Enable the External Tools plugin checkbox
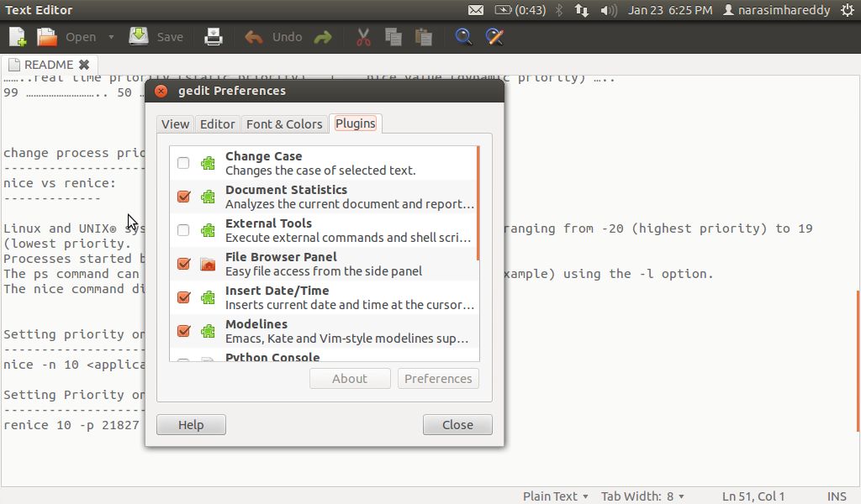The width and height of the screenshot is (861, 504). pyautogui.click(x=183, y=230)
